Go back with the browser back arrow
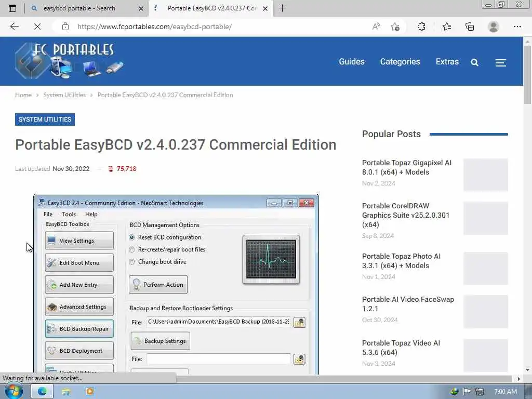The width and height of the screenshot is (532, 399). point(14,26)
